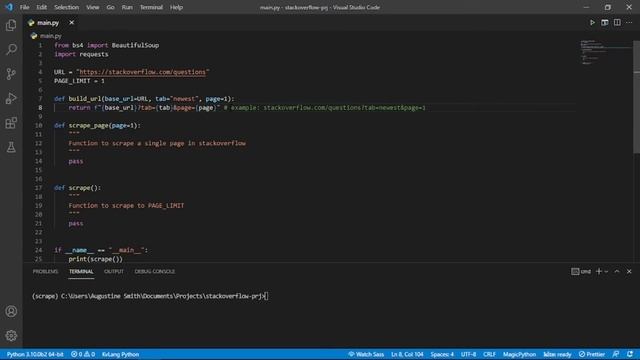
Task: Toggle Watch Sass in status bar
Action: [366, 354]
